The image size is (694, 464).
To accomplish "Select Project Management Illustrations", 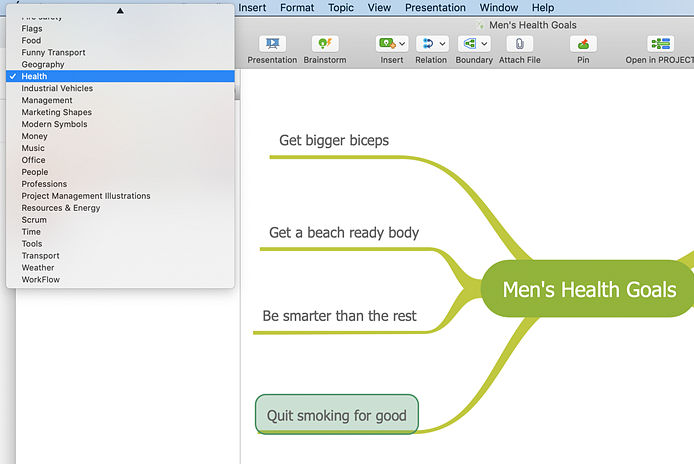I will click(x=120, y=196).
